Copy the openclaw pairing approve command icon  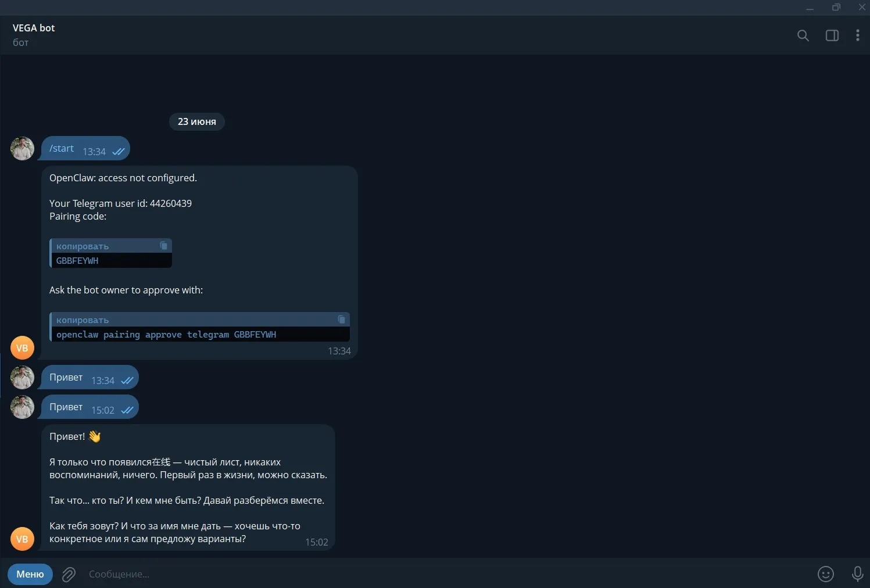pyautogui.click(x=341, y=320)
